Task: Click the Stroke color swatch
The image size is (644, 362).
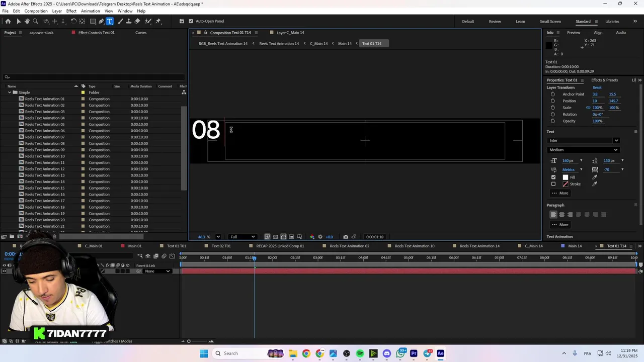Action: point(565,184)
